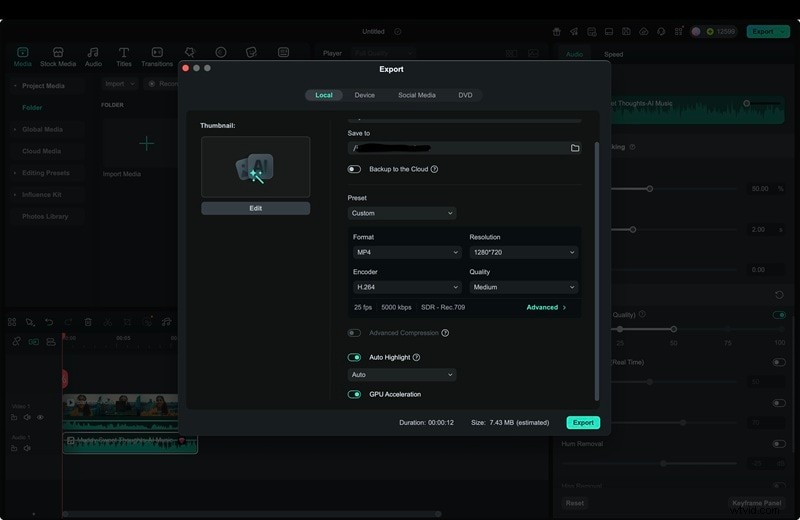Screen dimensions: 800x520
Task: Open the Quality Medium dropdown
Action: coord(523,287)
